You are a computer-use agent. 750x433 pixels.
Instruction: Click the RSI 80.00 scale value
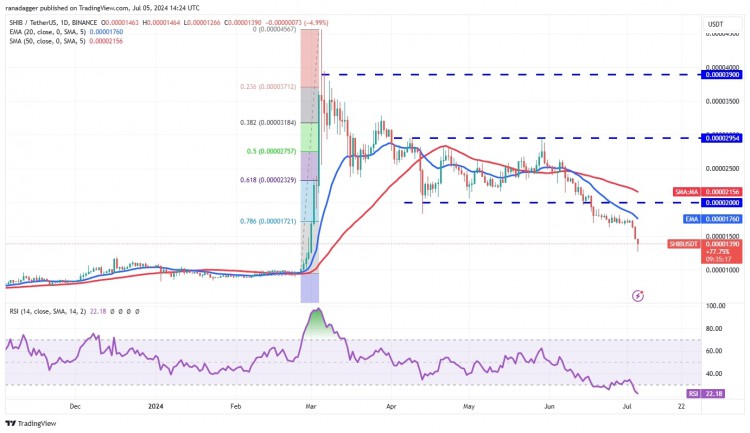(713, 329)
